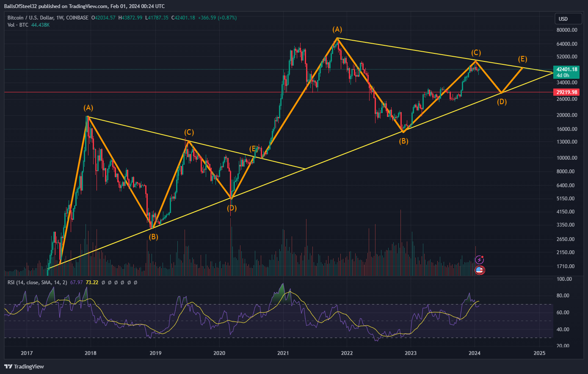The height and width of the screenshot is (374, 588).
Task: Open the TradingView logo link
Action: pyautogui.click(x=24, y=366)
